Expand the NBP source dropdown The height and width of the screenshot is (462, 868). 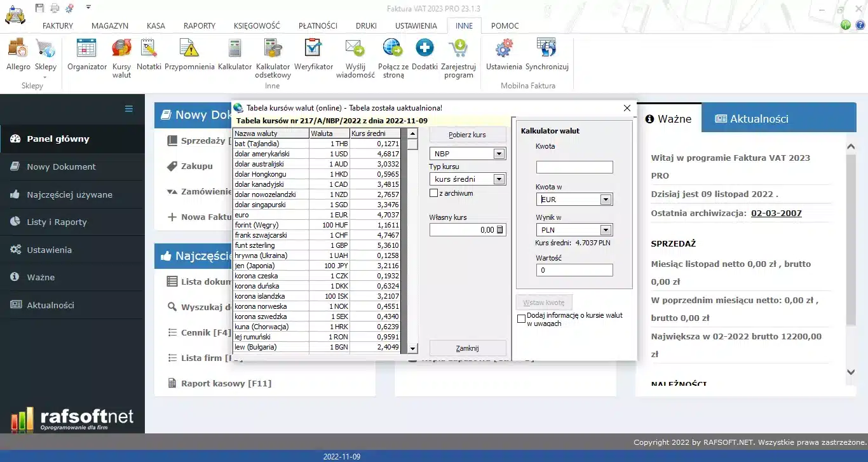pos(499,154)
